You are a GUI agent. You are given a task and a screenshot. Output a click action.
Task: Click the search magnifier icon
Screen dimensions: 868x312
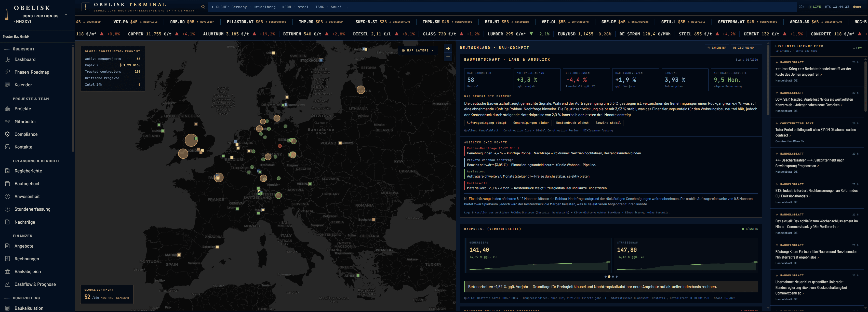(x=203, y=7)
